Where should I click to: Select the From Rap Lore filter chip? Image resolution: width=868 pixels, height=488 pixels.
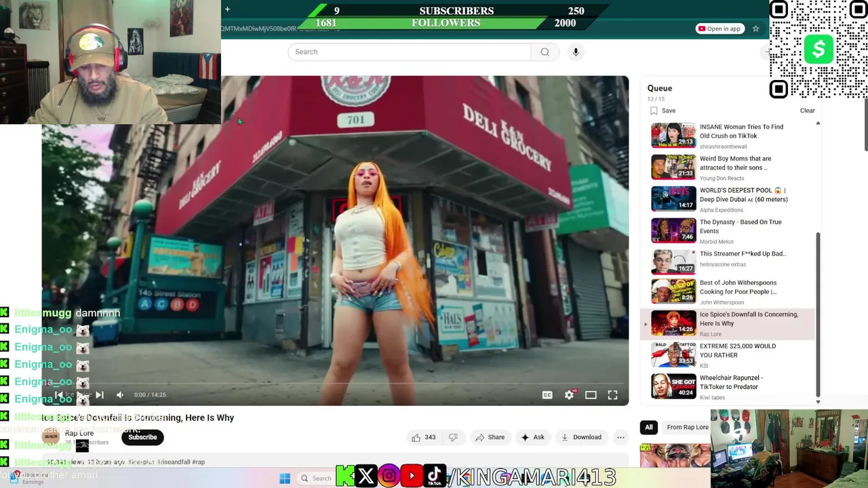(x=686, y=427)
